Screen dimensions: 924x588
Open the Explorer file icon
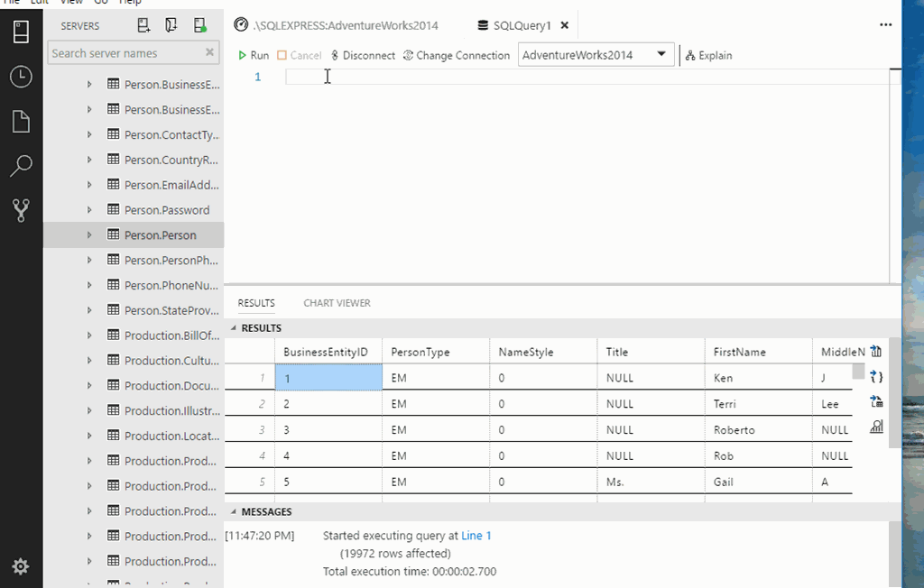[x=22, y=122]
